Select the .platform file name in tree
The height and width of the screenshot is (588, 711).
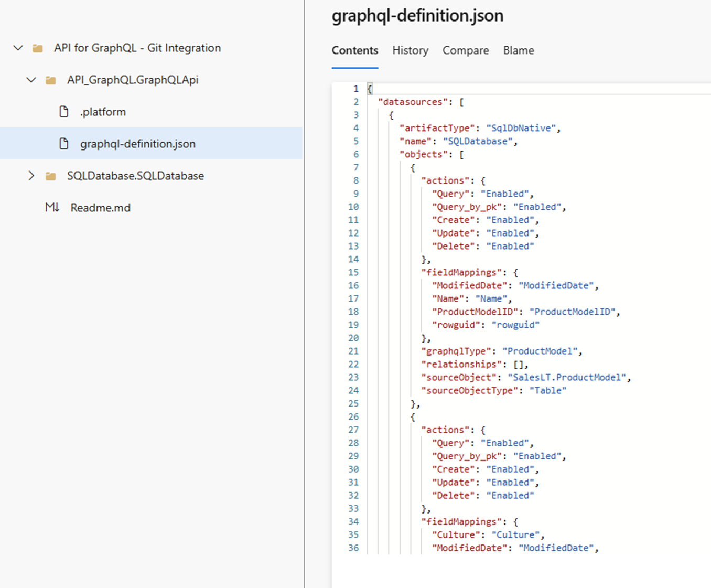click(103, 112)
